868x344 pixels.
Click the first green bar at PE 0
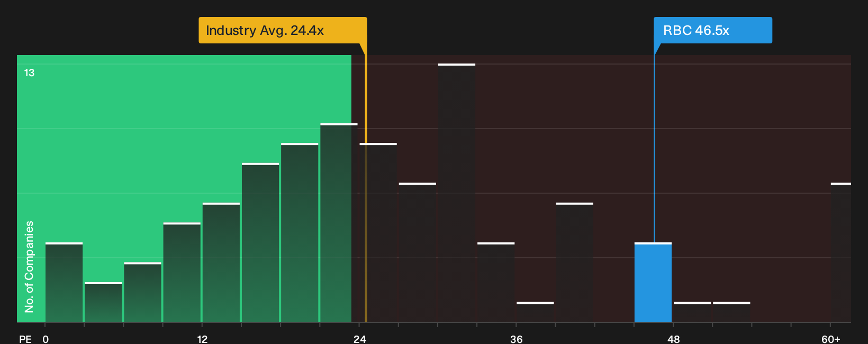[x=64, y=282]
